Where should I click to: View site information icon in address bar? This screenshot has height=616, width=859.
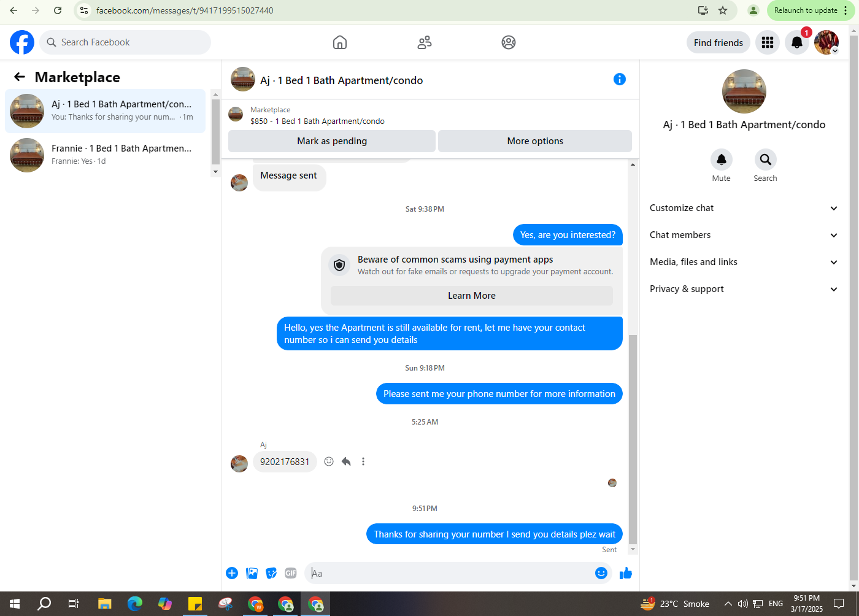click(x=85, y=10)
